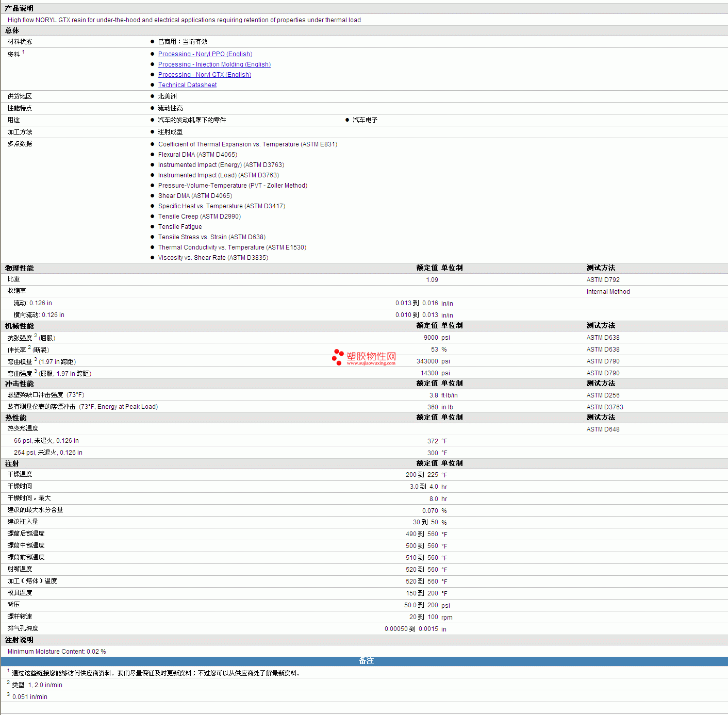728x715 pixels.
Task: Click the Internal Method test method cell
Action: coord(608,292)
